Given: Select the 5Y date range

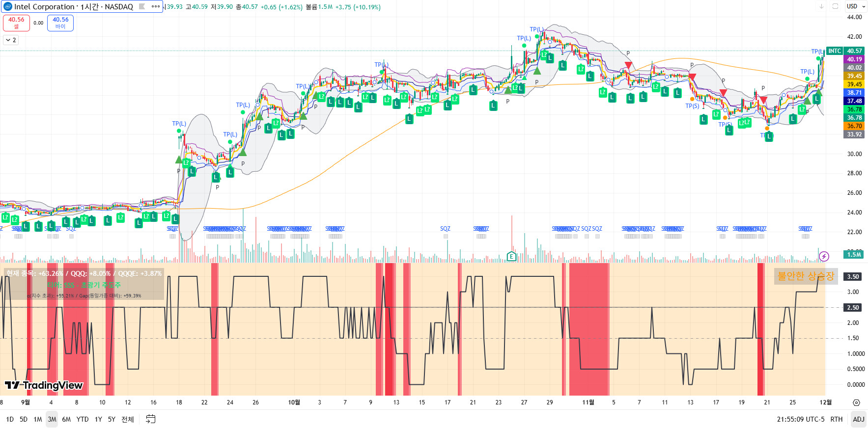Looking at the screenshot, I should coord(112,419).
